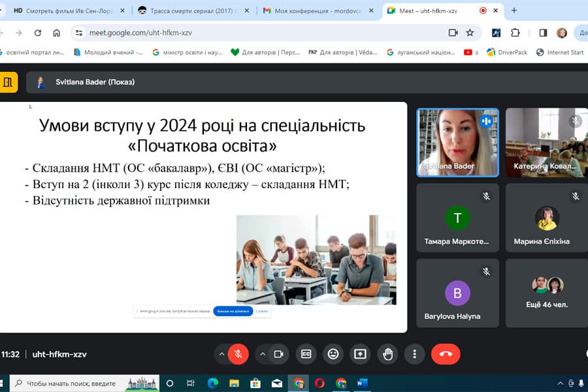
Task: End the call with the red hang-up button
Action: (445, 354)
